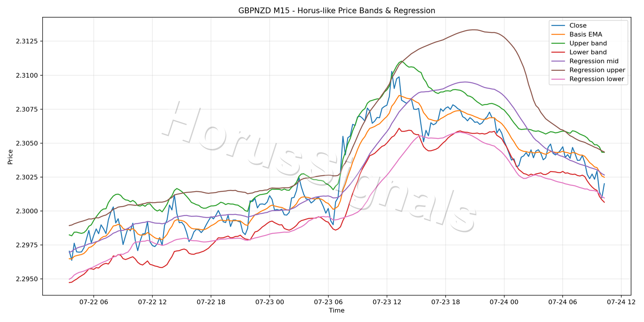Click x-axis tick '07-23 18'

(445, 302)
